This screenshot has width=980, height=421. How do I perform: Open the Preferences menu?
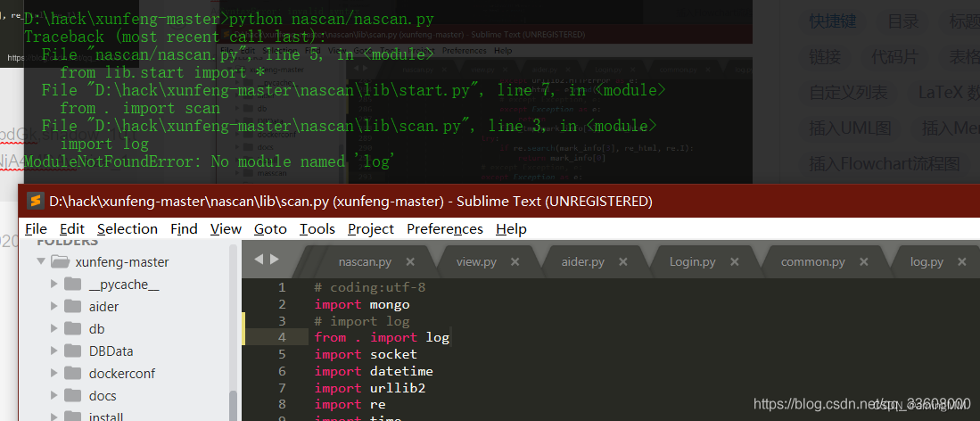coord(444,229)
